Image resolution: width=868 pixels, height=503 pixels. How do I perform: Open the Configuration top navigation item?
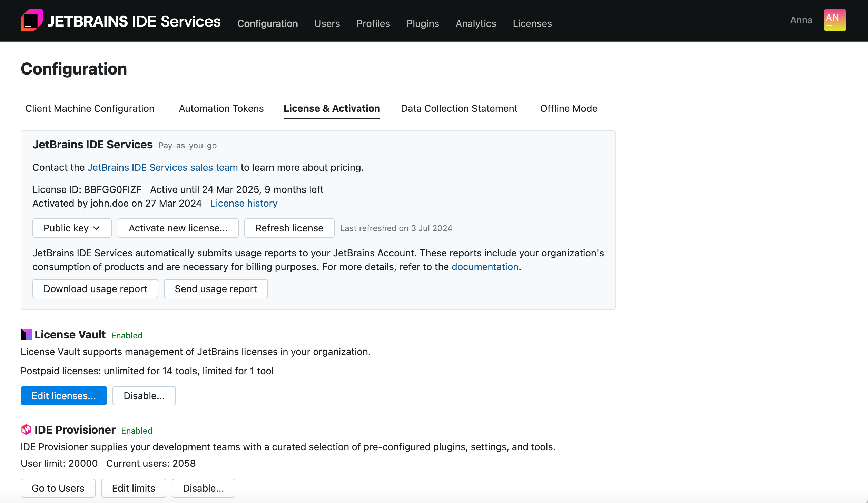click(x=267, y=23)
